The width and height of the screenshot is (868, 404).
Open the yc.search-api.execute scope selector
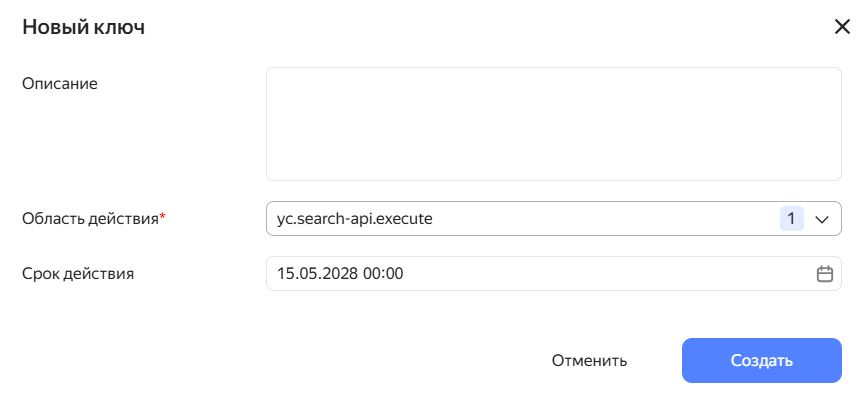500,219
